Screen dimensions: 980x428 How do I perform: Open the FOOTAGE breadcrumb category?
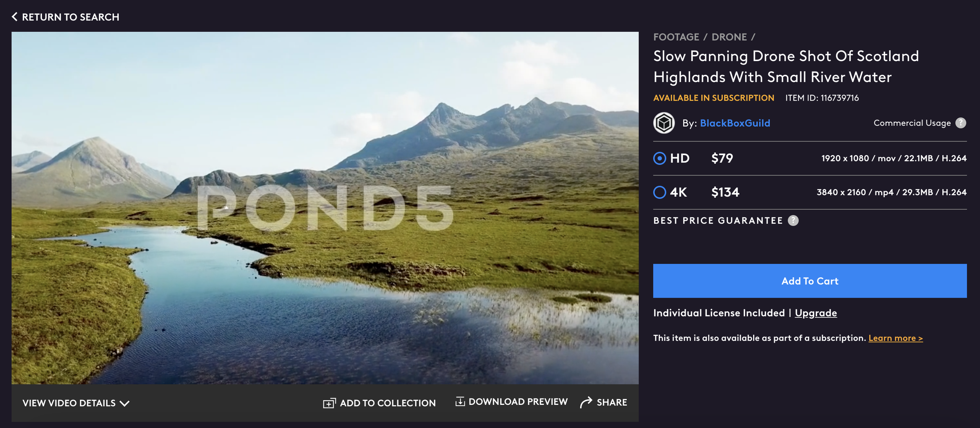(x=676, y=36)
